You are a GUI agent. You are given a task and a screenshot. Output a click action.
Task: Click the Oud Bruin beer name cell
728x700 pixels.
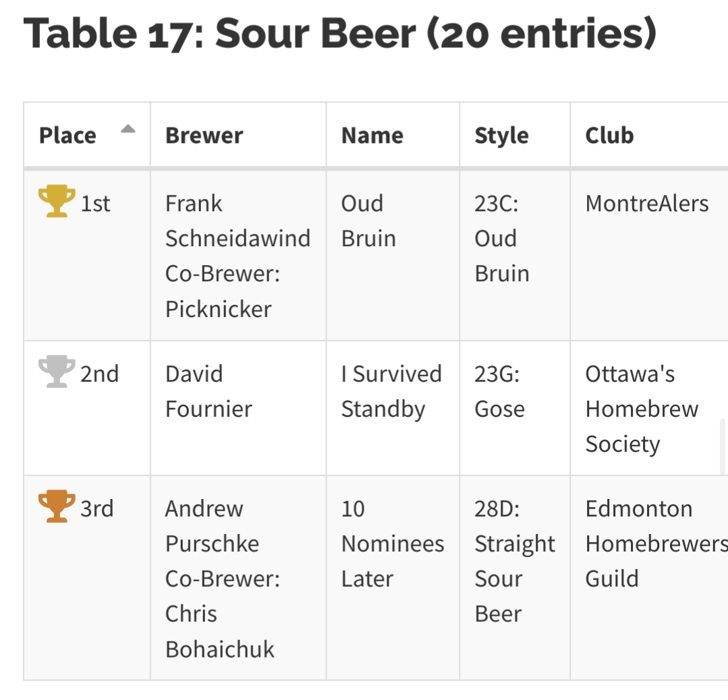click(368, 221)
